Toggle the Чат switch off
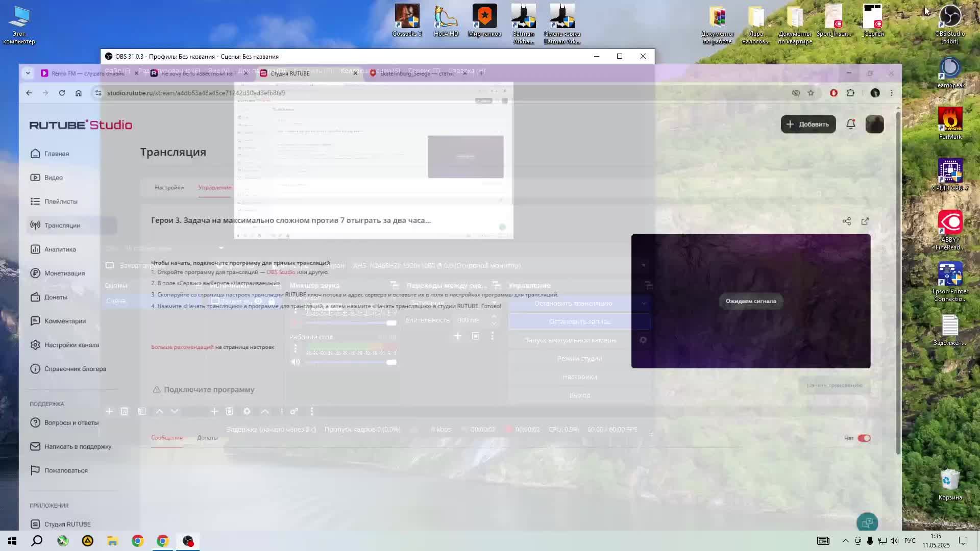The image size is (980, 551). [864, 438]
